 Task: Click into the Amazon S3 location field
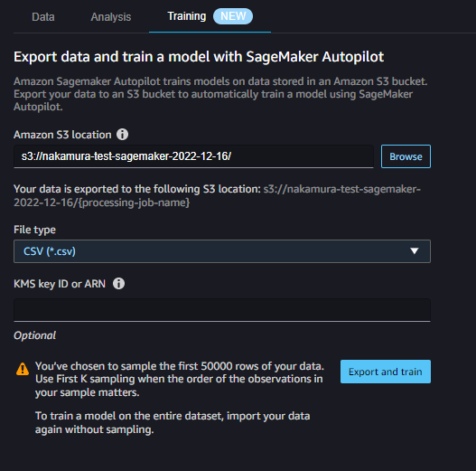click(x=193, y=156)
